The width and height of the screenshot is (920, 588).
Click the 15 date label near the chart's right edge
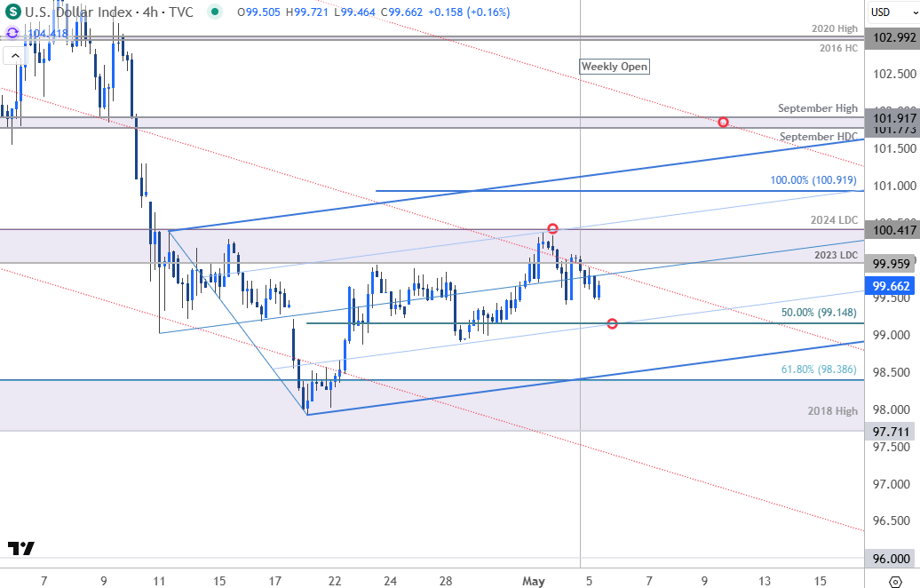(820, 581)
